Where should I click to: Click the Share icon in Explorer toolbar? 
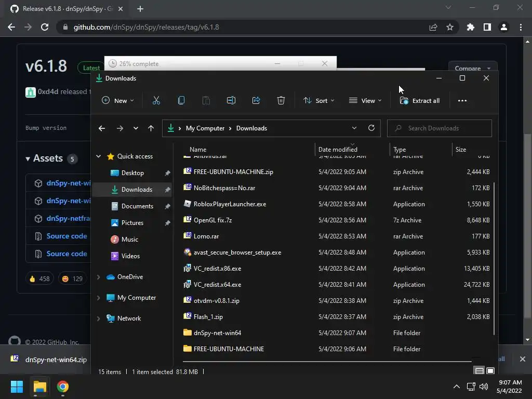pyautogui.click(x=256, y=100)
